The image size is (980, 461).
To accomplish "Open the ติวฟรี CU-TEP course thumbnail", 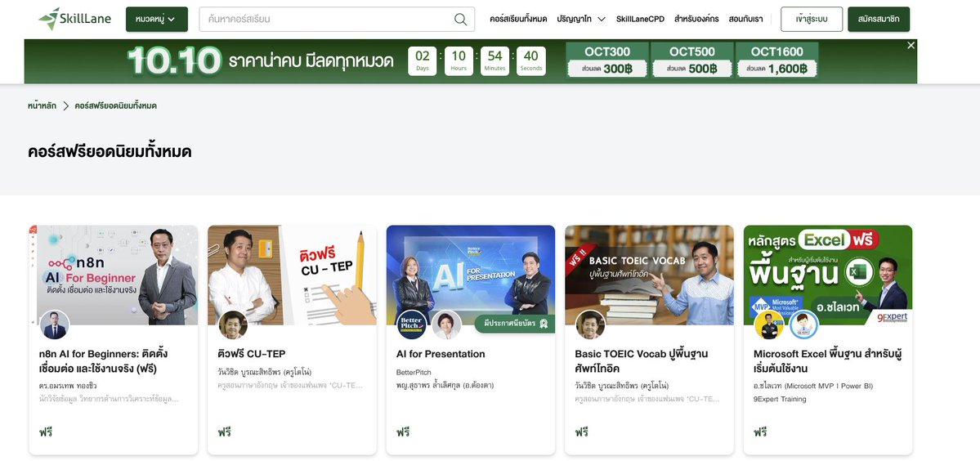I will (x=292, y=275).
